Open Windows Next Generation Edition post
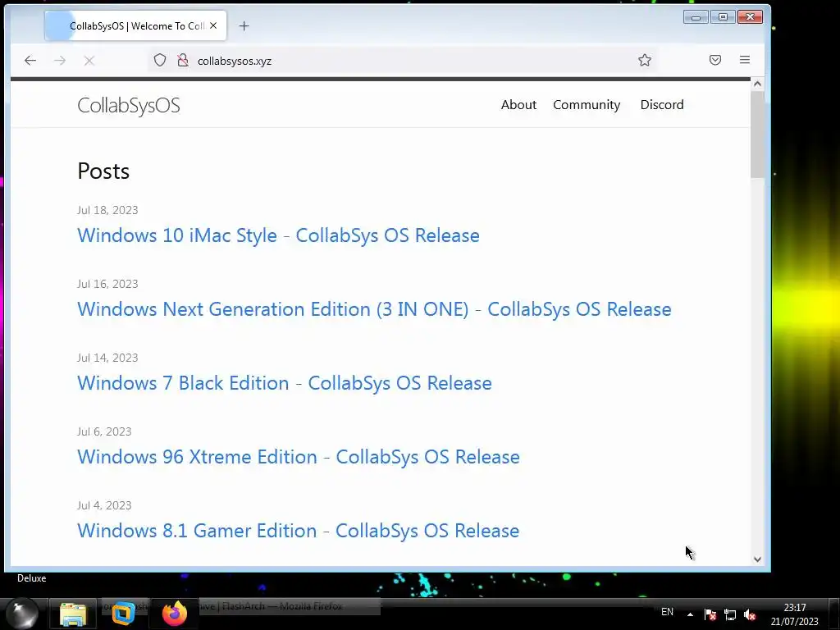The width and height of the screenshot is (840, 630). point(374,309)
